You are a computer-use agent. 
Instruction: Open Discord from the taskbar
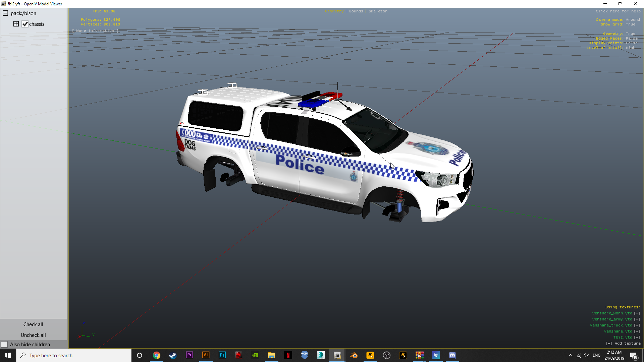(452, 355)
